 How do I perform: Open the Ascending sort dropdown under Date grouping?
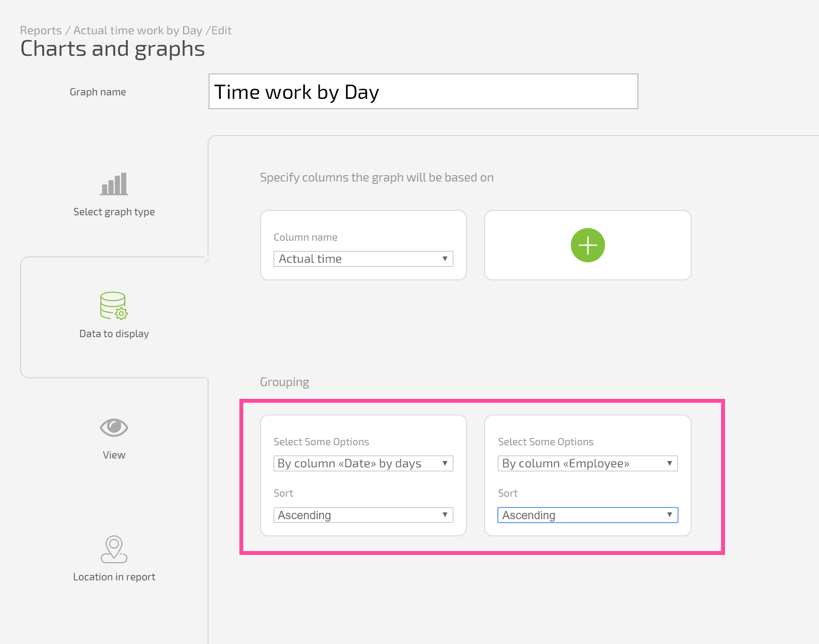point(363,515)
